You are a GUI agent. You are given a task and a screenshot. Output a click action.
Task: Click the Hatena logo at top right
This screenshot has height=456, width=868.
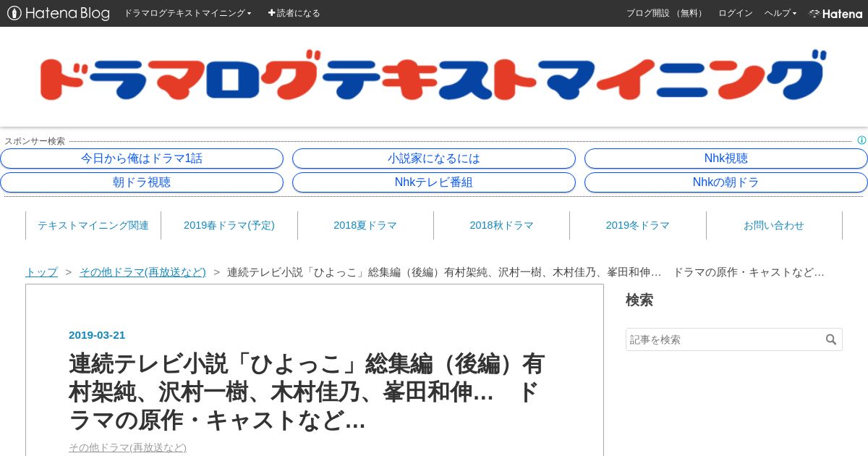[x=835, y=13]
